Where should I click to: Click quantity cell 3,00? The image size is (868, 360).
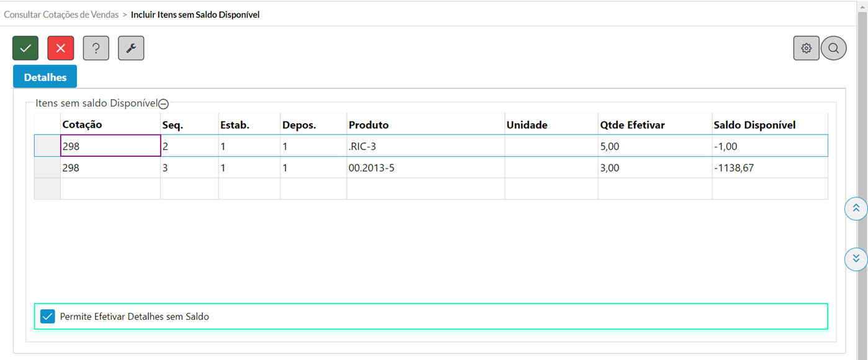click(655, 167)
